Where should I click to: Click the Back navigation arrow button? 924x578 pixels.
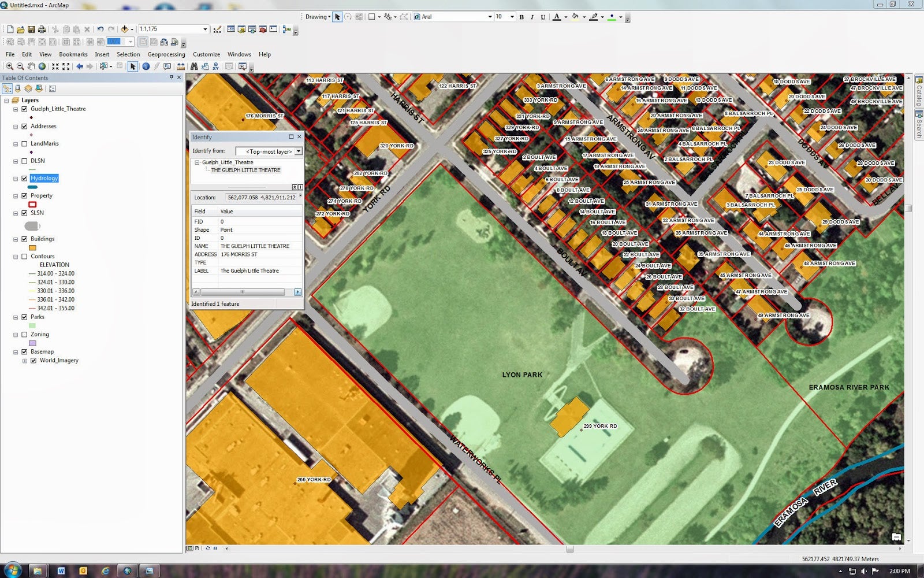pos(80,66)
